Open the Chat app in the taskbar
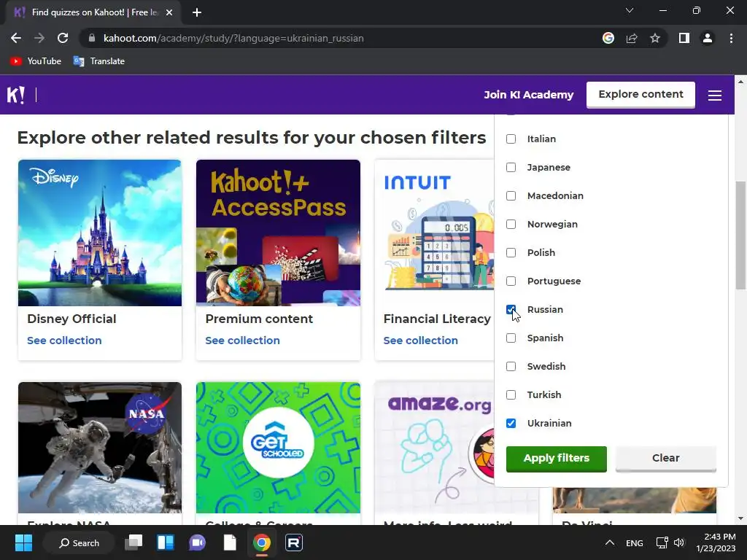 [x=197, y=542]
